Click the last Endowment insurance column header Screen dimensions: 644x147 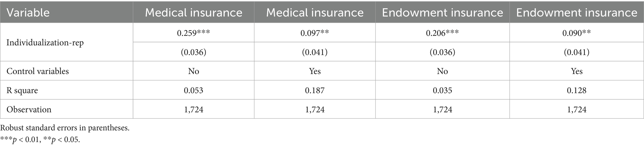click(577, 12)
